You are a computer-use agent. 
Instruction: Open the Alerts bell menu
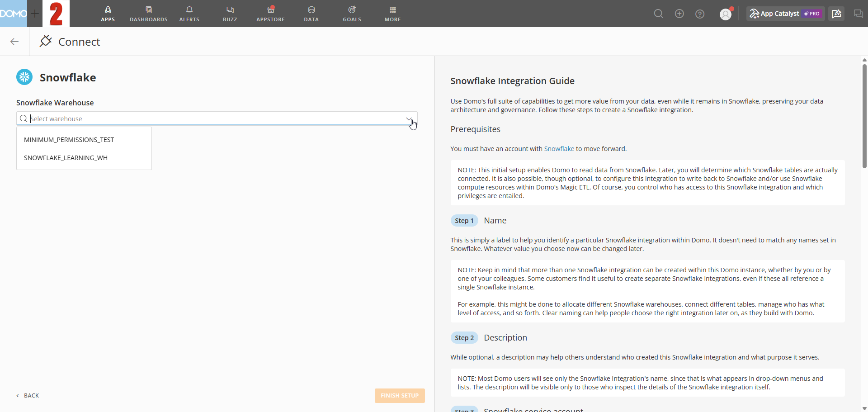pyautogui.click(x=189, y=14)
